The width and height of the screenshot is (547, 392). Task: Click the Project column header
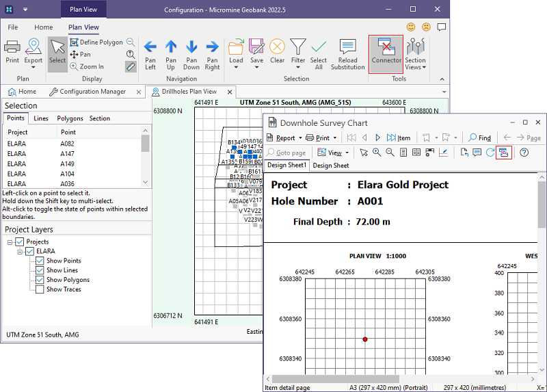[30, 132]
